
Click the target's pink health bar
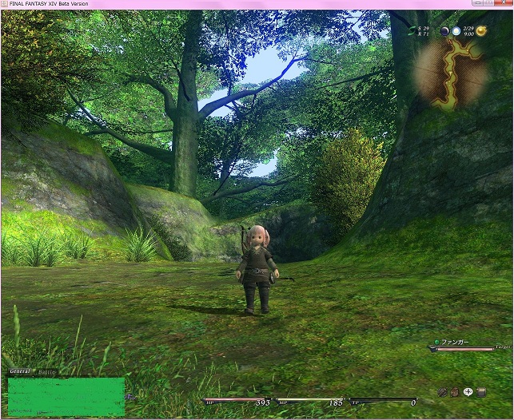[x=465, y=349]
